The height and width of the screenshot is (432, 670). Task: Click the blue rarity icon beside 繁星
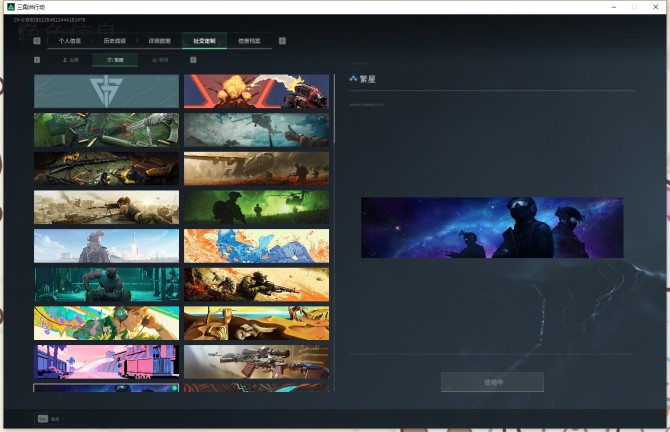pyautogui.click(x=353, y=79)
